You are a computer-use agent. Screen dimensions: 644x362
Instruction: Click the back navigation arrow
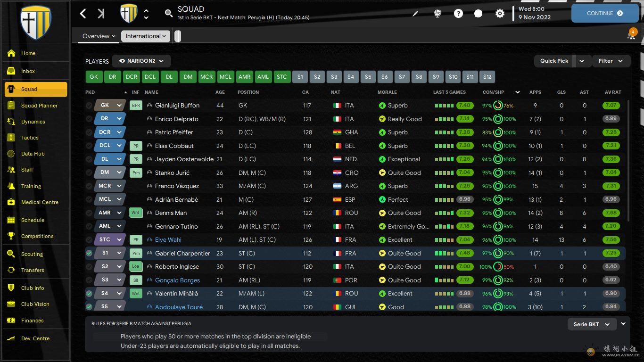[83, 14]
